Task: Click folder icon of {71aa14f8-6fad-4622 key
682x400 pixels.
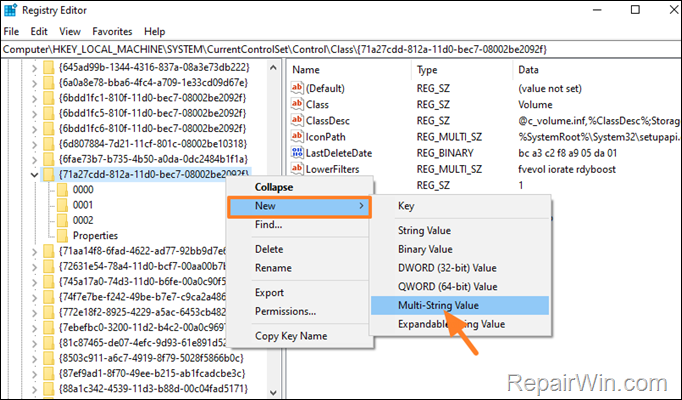Action: pyautogui.click(x=49, y=251)
